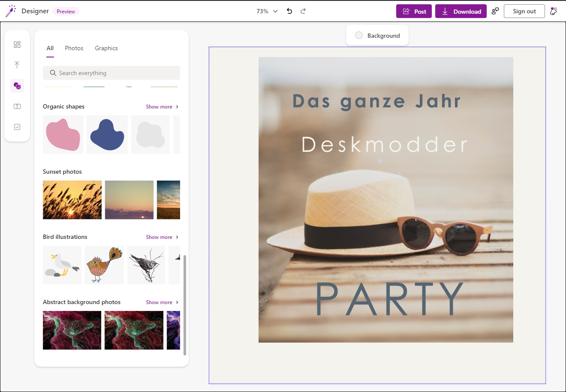The height and width of the screenshot is (392, 566).
Task: Select the 'PARTY' text on canvas
Action: click(x=389, y=299)
